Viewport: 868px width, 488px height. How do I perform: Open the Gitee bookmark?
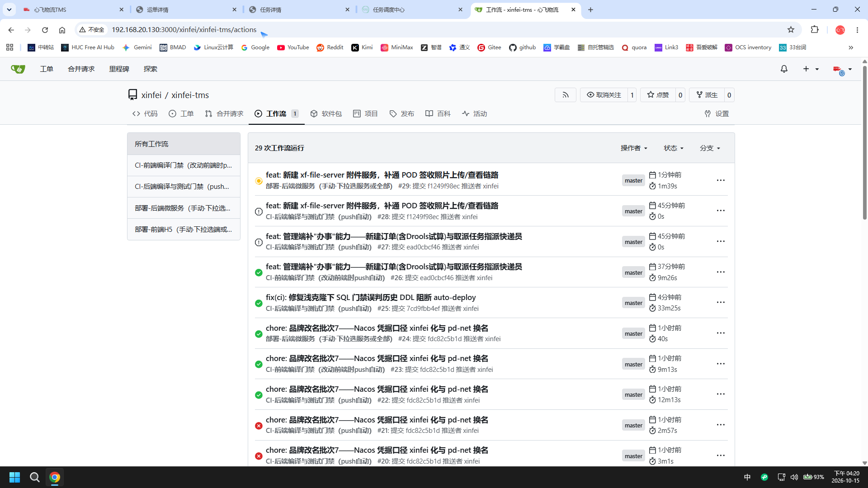(x=489, y=47)
